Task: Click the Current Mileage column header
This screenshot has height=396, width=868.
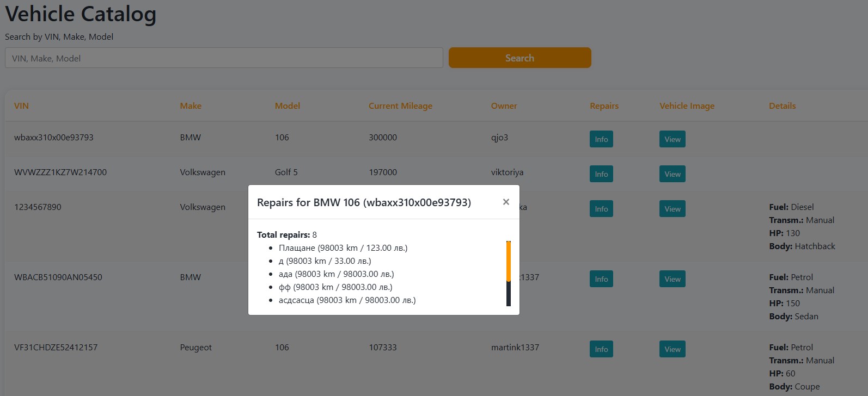Action: pos(400,106)
